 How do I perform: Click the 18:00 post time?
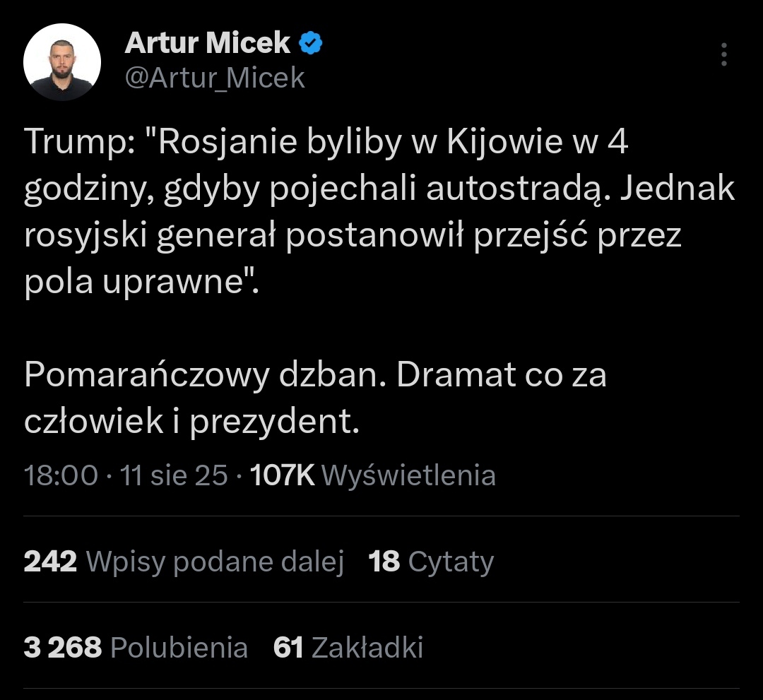pyautogui.click(x=61, y=475)
